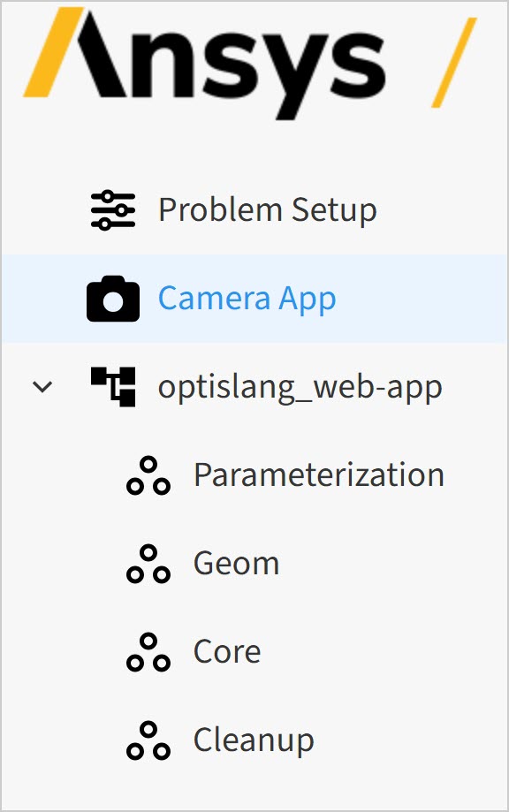Click the Parameterization node icon
The height and width of the screenshot is (812, 509).
148,475
